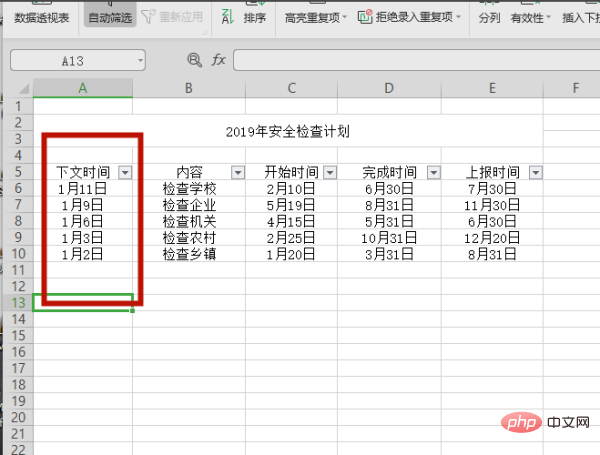Select cell containing 1月6日
Screen dimensions: 600x455
[83, 222]
